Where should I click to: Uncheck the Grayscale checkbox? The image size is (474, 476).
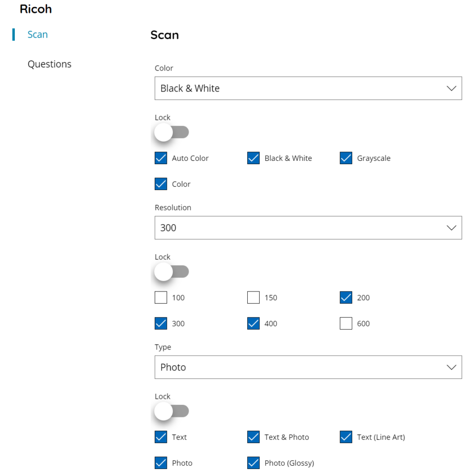point(346,158)
